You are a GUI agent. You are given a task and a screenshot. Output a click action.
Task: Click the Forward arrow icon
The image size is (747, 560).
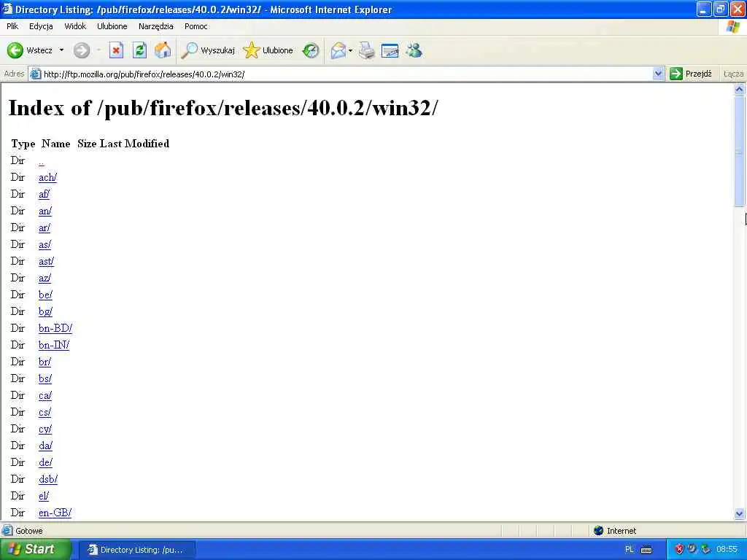click(x=82, y=50)
